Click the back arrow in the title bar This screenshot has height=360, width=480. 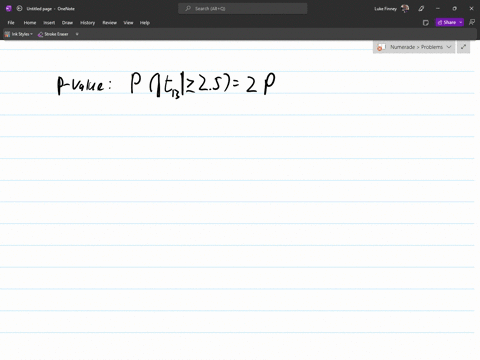[19, 9]
